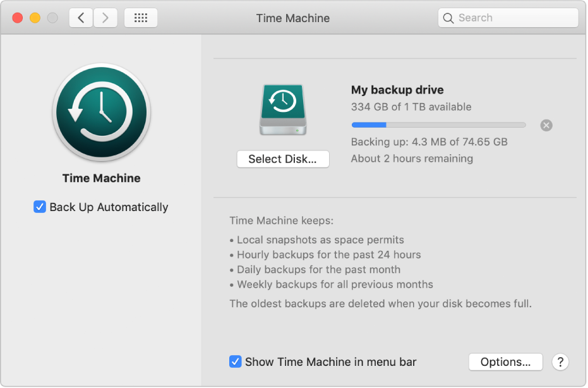The width and height of the screenshot is (588, 388).
Task: Focus the Search text field
Action: coord(515,18)
